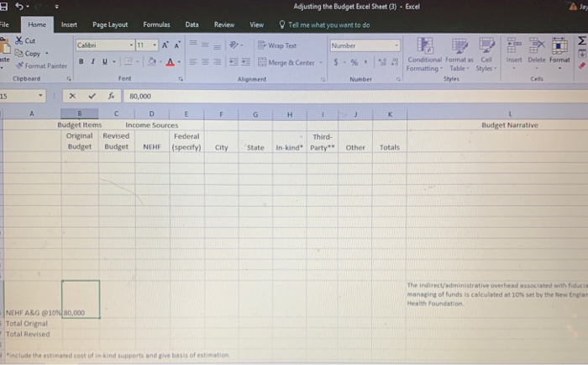Open the File tab
This screenshot has height=365, width=588.
click(x=4, y=24)
